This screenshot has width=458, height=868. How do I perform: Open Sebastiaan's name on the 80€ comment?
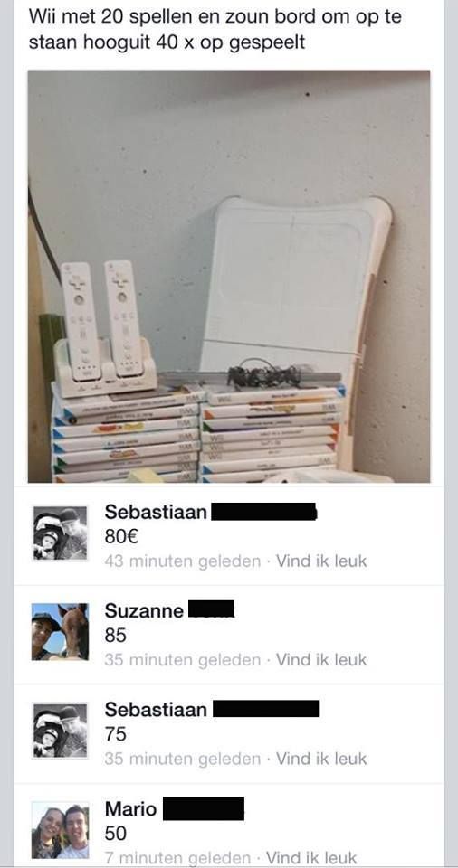click(156, 512)
